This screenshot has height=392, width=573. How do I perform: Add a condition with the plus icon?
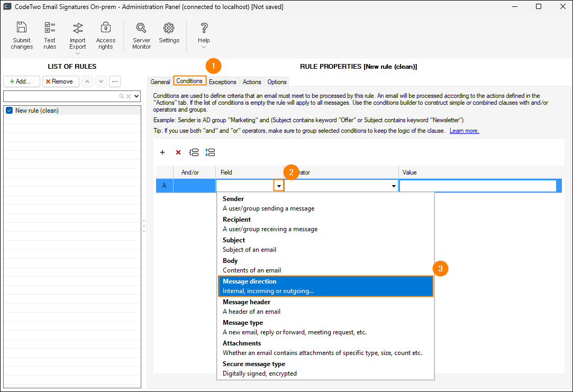click(162, 152)
